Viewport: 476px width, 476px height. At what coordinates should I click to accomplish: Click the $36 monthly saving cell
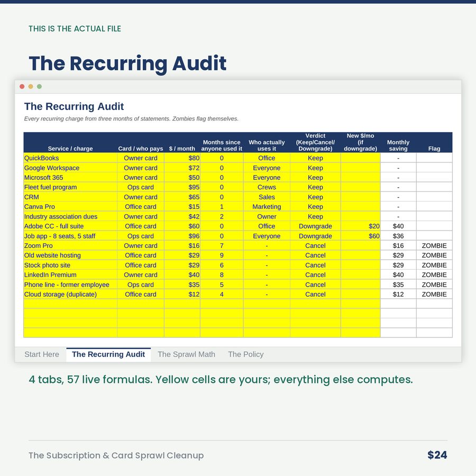(x=398, y=235)
